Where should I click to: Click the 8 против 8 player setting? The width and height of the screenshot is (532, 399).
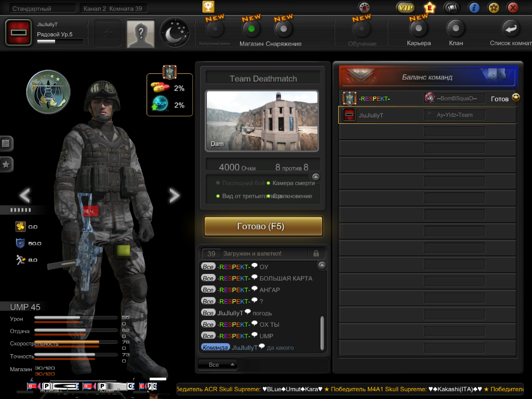pos(292,167)
